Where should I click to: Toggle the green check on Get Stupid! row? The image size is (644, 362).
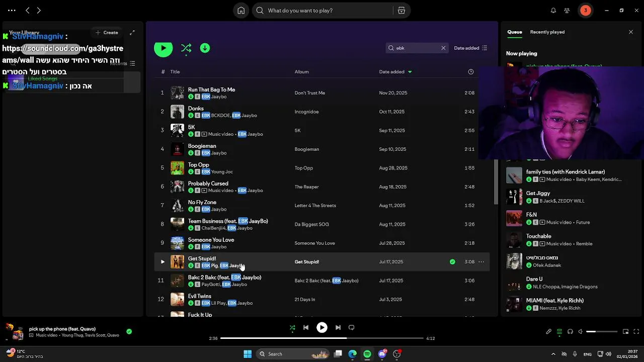pos(452,262)
